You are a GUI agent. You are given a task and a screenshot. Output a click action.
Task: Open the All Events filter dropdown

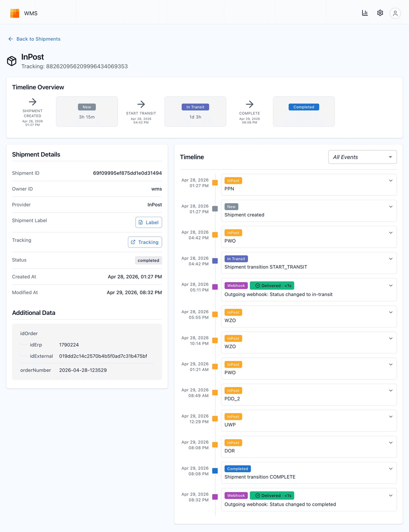(x=362, y=157)
